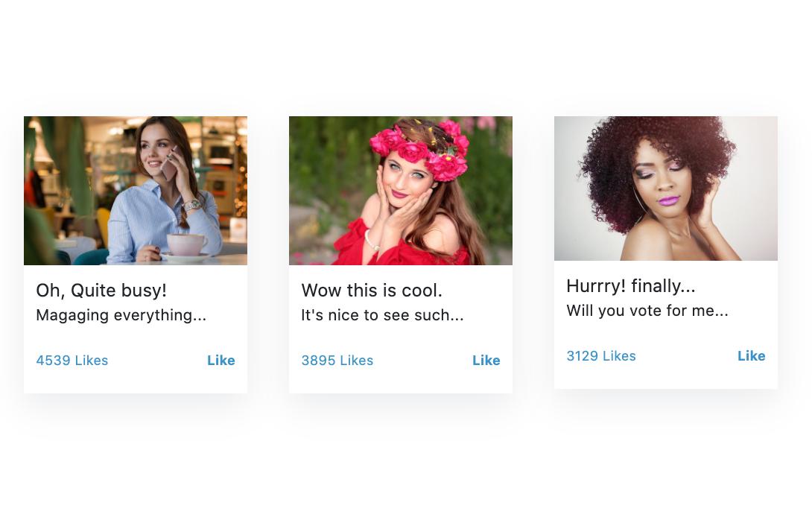
Task: Click Like on the Oh, Quite busy! card
Action: point(221,361)
